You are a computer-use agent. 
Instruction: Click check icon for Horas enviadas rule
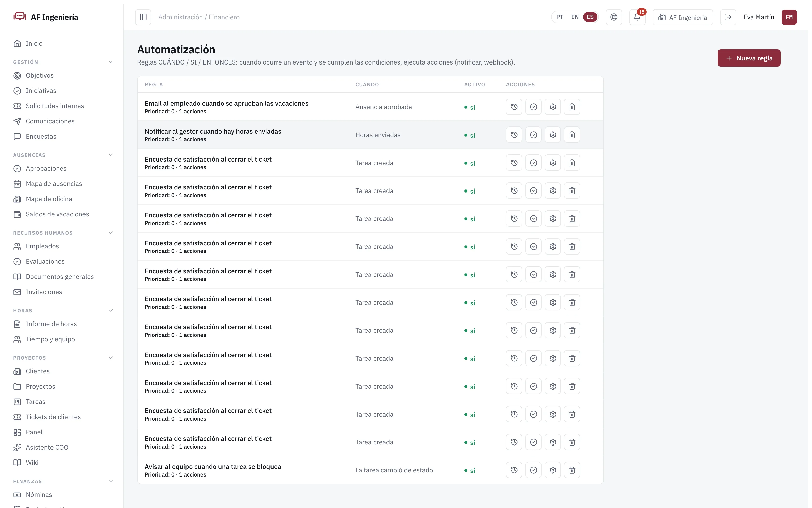pyautogui.click(x=533, y=135)
